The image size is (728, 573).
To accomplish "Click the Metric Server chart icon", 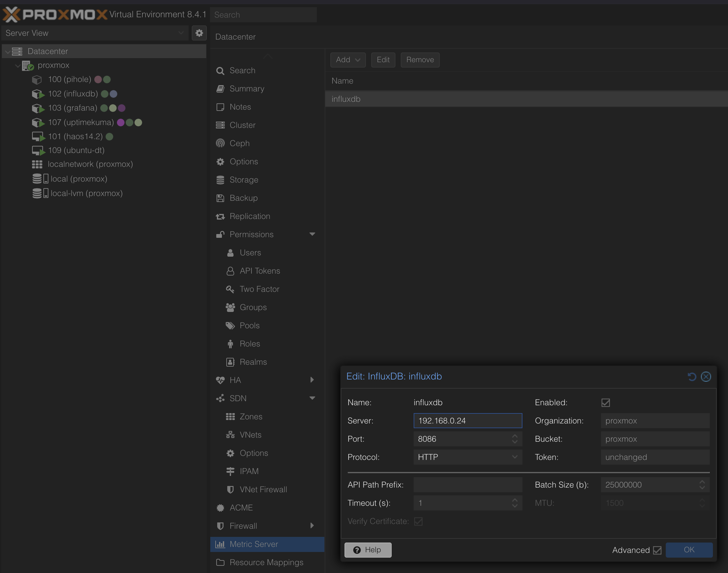I will tap(221, 544).
